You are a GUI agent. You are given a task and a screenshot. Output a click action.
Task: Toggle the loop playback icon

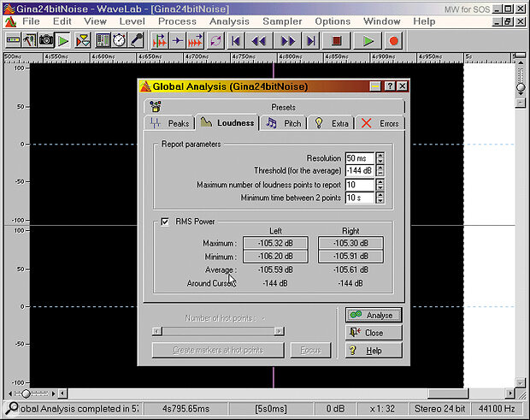(x=215, y=40)
